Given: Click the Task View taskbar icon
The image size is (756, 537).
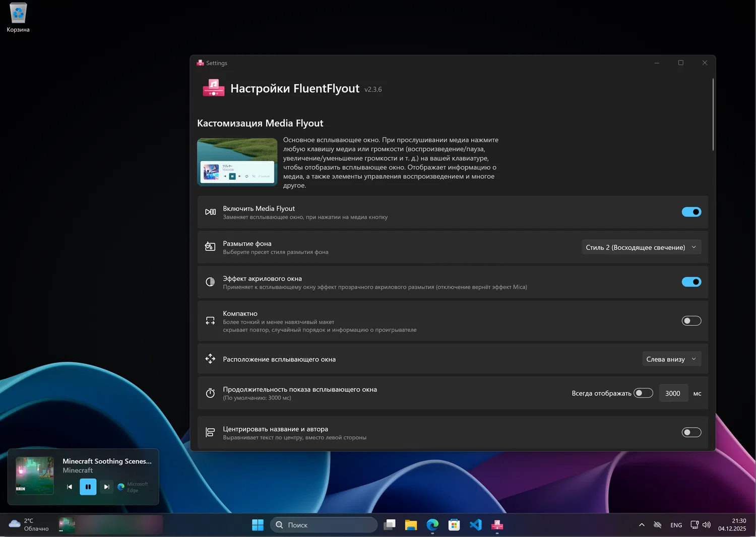Looking at the screenshot, I should pos(389,525).
